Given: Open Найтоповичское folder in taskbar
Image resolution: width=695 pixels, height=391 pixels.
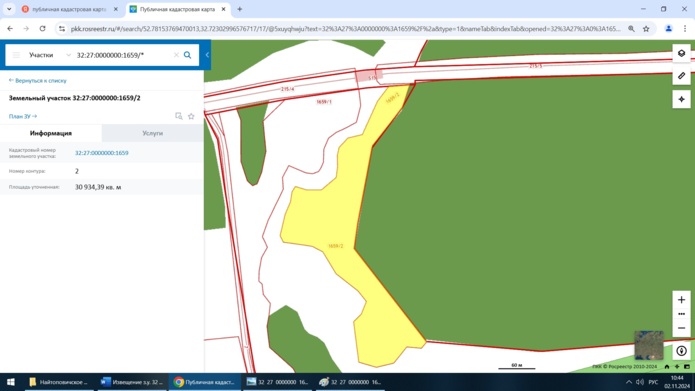Looking at the screenshot, I should click(59, 382).
